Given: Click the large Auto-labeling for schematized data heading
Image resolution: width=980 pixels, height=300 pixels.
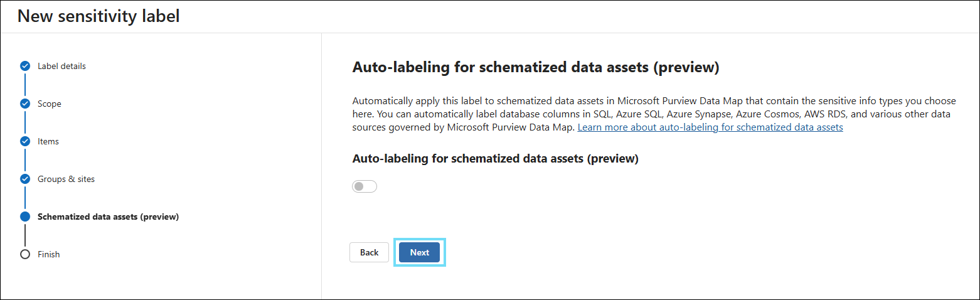Looking at the screenshot, I should click(x=535, y=68).
